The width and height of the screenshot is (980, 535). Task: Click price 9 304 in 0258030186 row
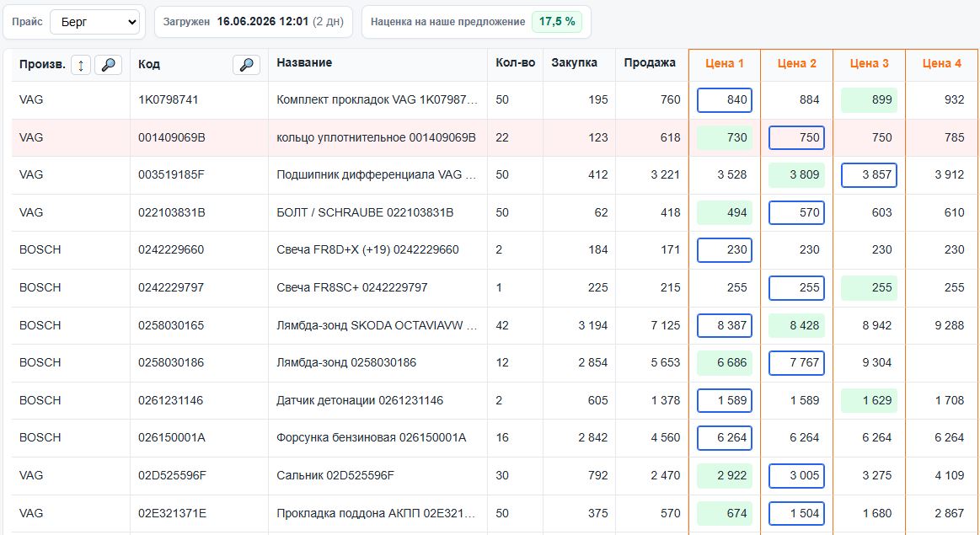[x=877, y=362]
